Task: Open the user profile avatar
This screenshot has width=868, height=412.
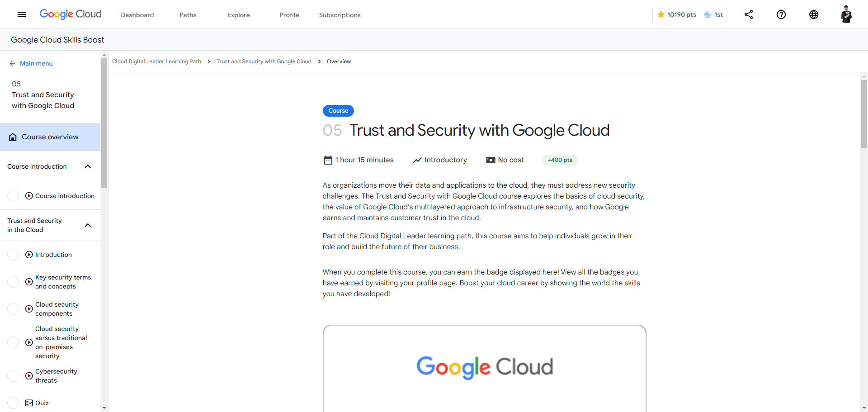Action: (846, 14)
